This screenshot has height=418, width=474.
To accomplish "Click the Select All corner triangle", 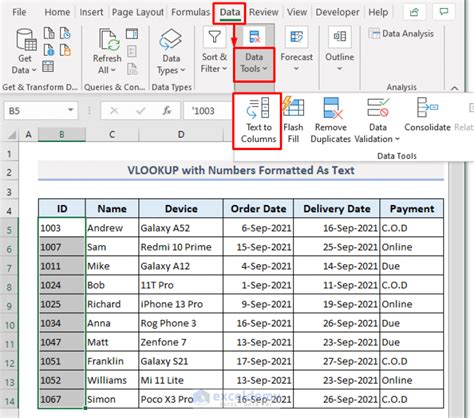I will 12,135.
